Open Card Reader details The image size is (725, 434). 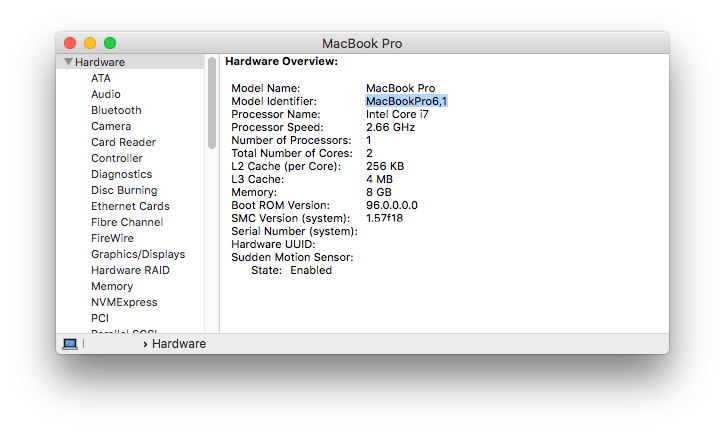[123, 142]
